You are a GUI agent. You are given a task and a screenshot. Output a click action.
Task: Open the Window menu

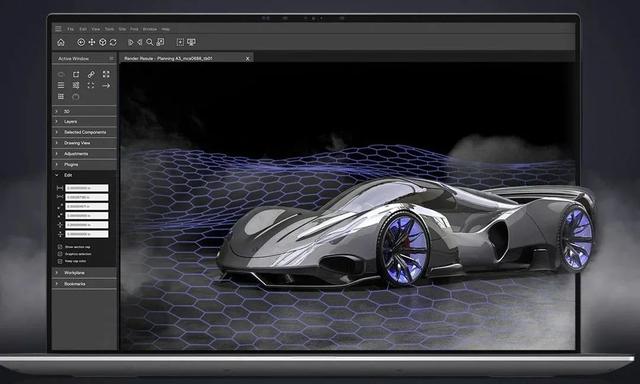(150, 29)
